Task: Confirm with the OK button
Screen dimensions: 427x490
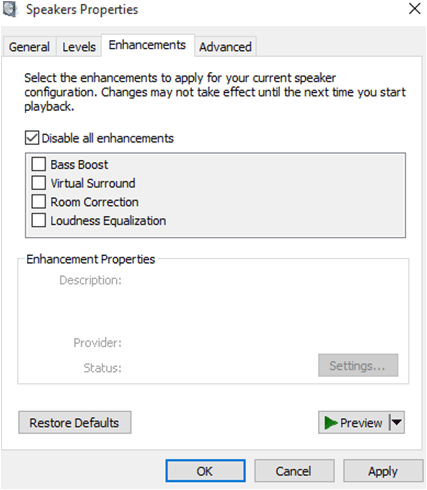Action: [x=205, y=471]
